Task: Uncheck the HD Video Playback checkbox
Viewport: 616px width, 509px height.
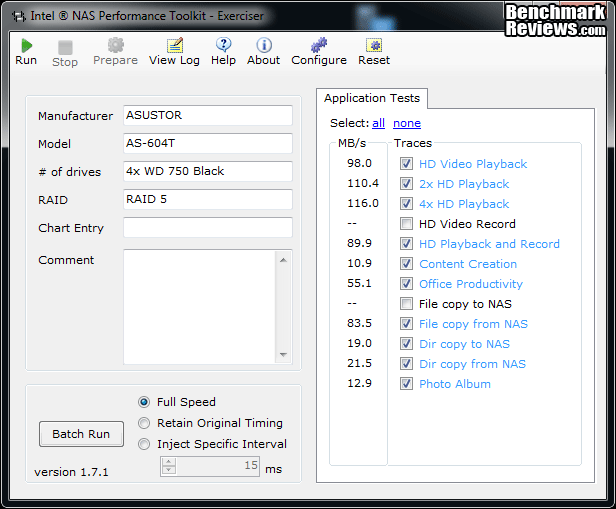Action: tap(406, 163)
